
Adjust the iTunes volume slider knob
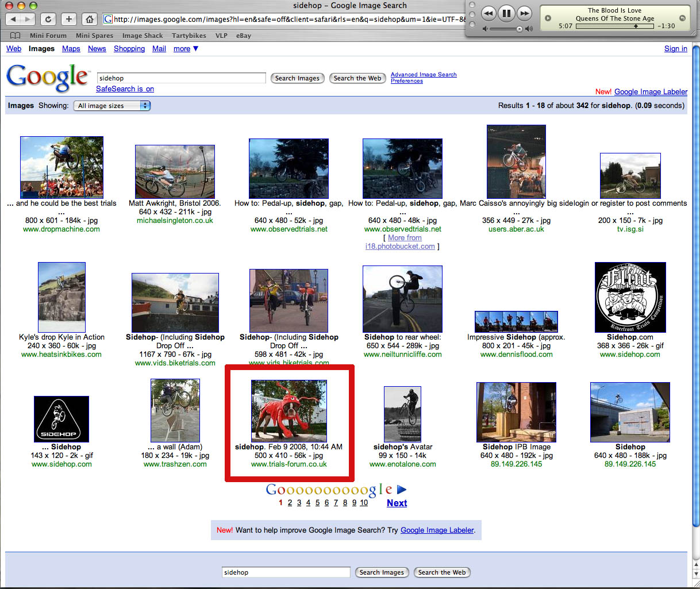[x=520, y=29]
